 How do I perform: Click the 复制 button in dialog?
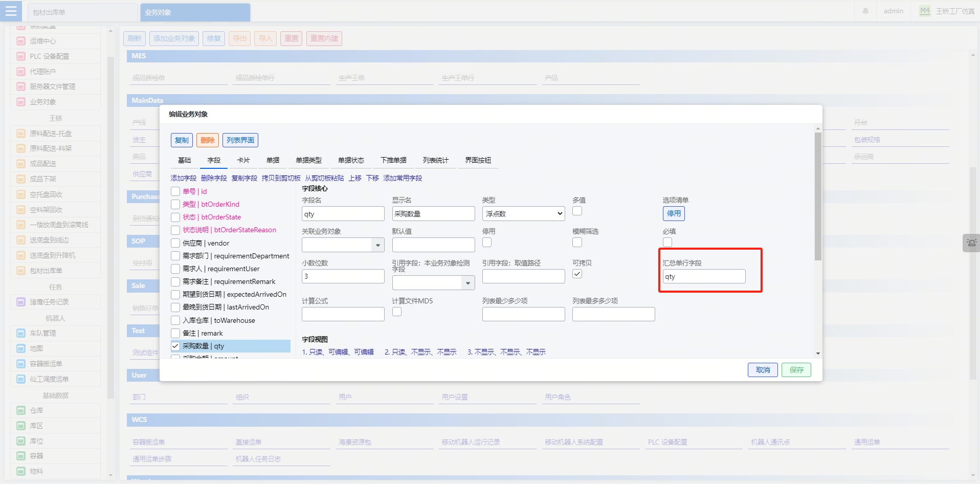point(182,140)
